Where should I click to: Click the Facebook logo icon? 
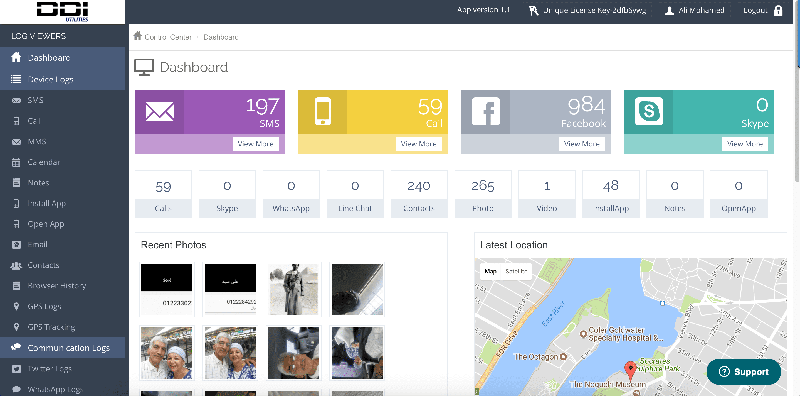coord(486,111)
